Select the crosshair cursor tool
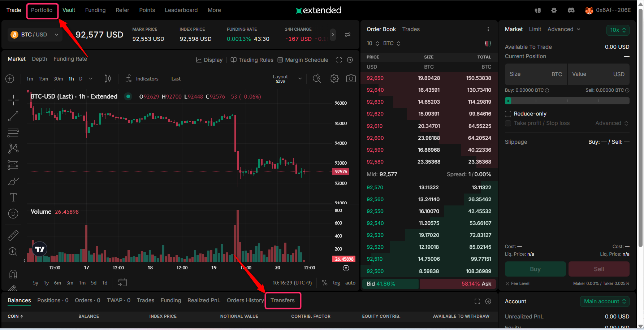 (x=13, y=100)
